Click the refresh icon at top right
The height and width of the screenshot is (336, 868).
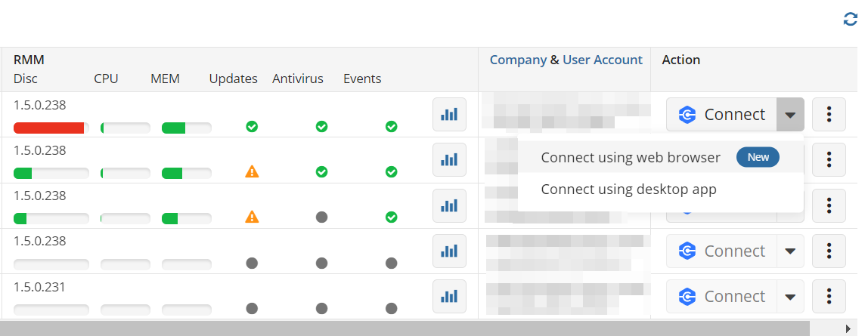pyautogui.click(x=850, y=20)
